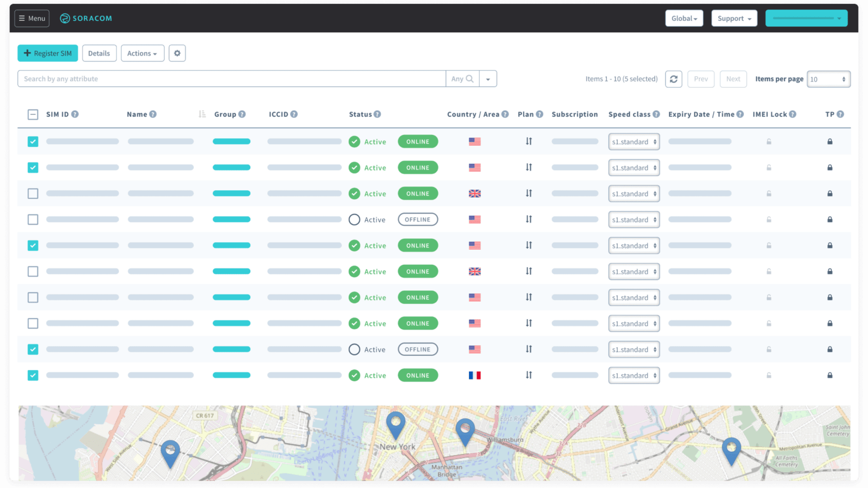The width and height of the screenshot is (868, 488).
Task: Click the search magnifier icon
Action: [470, 79]
